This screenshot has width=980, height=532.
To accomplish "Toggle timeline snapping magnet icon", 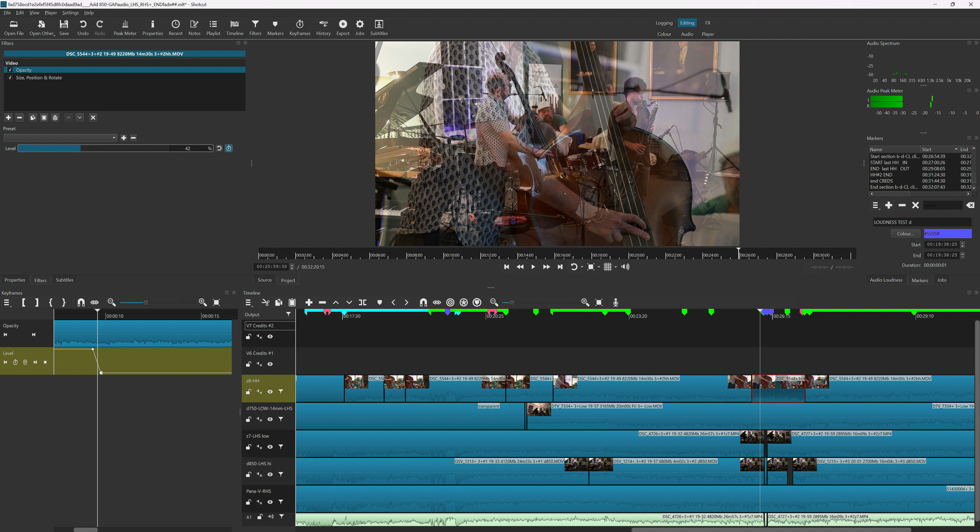I will tap(423, 303).
